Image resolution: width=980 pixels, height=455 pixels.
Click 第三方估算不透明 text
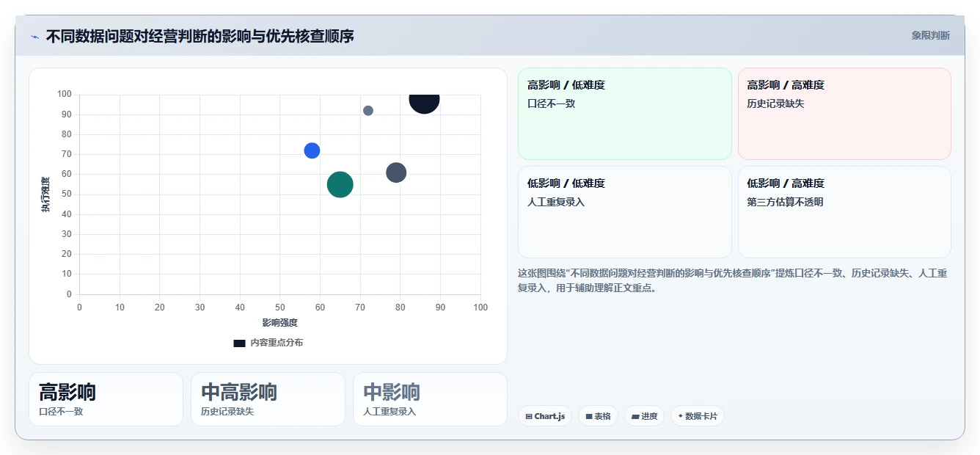(x=785, y=202)
